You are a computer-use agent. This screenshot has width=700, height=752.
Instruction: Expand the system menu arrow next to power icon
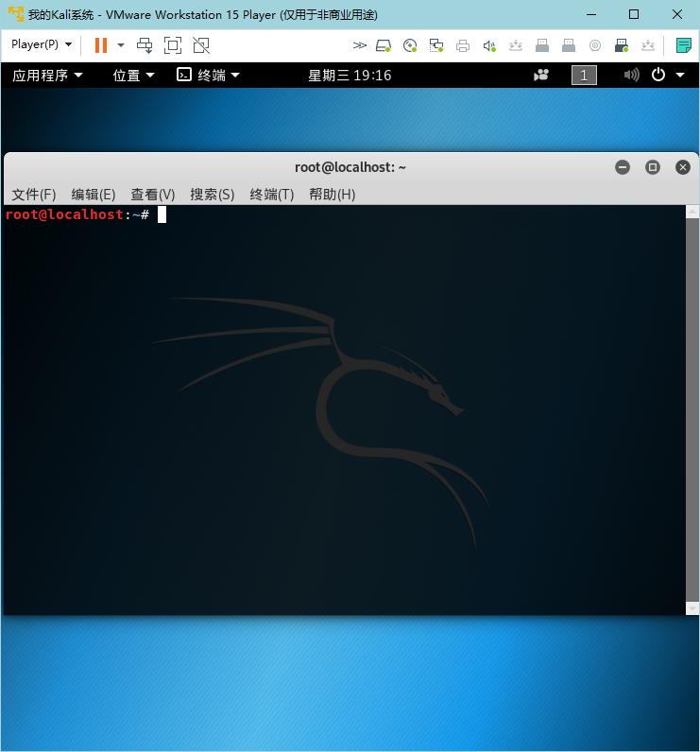click(680, 75)
